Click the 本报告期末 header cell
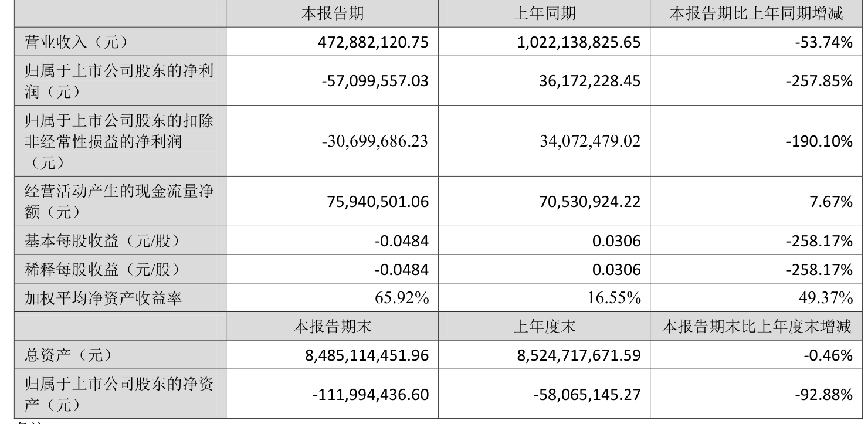Viewport: 868px width, 424px height. 332,326
